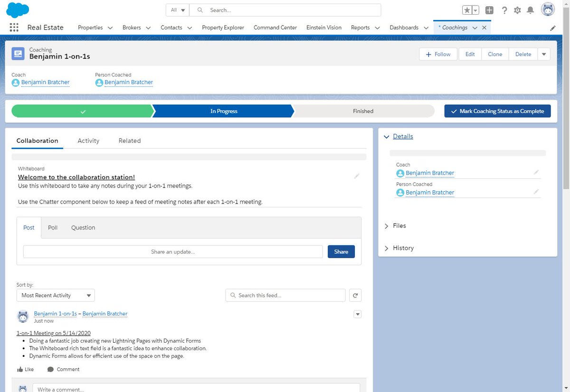Select the In Progress path stage
This screenshot has width=570, height=392.
pyautogui.click(x=223, y=111)
